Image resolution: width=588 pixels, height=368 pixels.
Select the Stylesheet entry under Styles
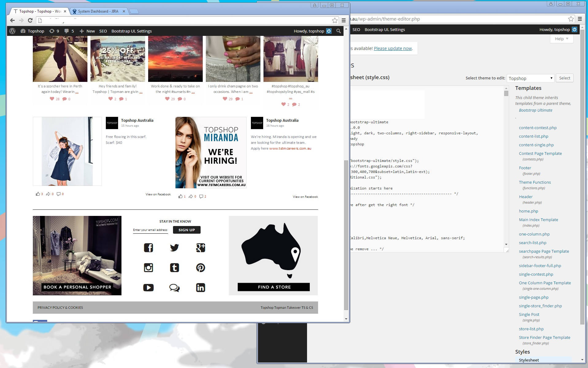click(529, 360)
